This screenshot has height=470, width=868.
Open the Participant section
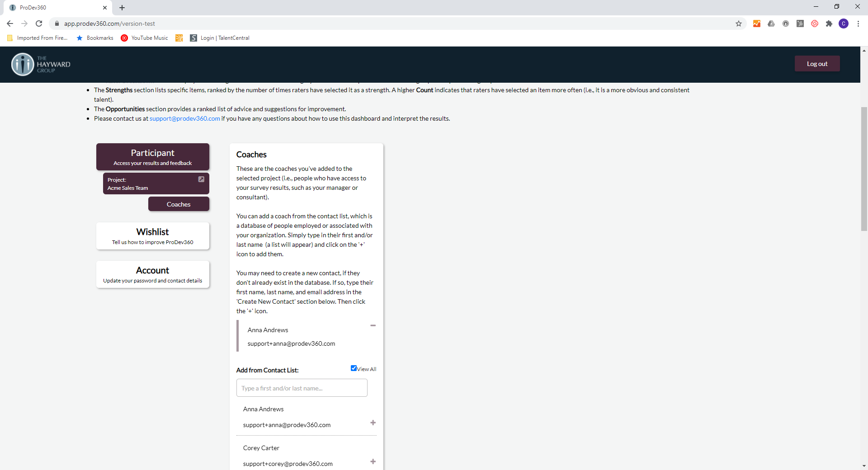pyautogui.click(x=153, y=157)
